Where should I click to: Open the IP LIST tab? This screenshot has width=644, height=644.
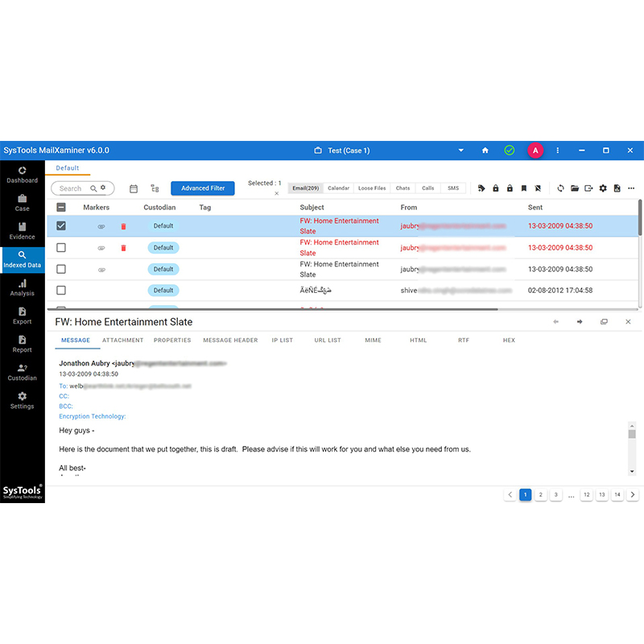click(x=283, y=340)
